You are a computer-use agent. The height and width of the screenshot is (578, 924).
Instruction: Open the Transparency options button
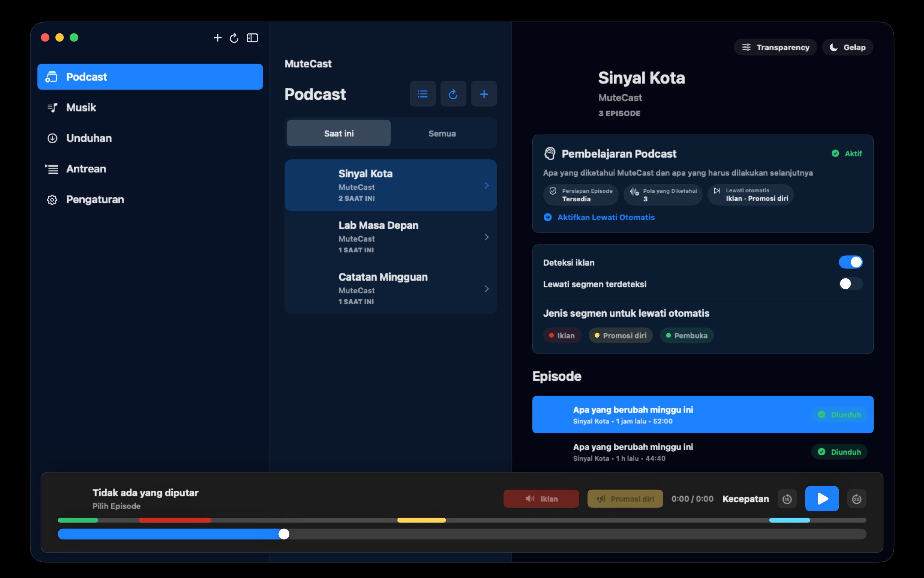[x=775, y=47]
